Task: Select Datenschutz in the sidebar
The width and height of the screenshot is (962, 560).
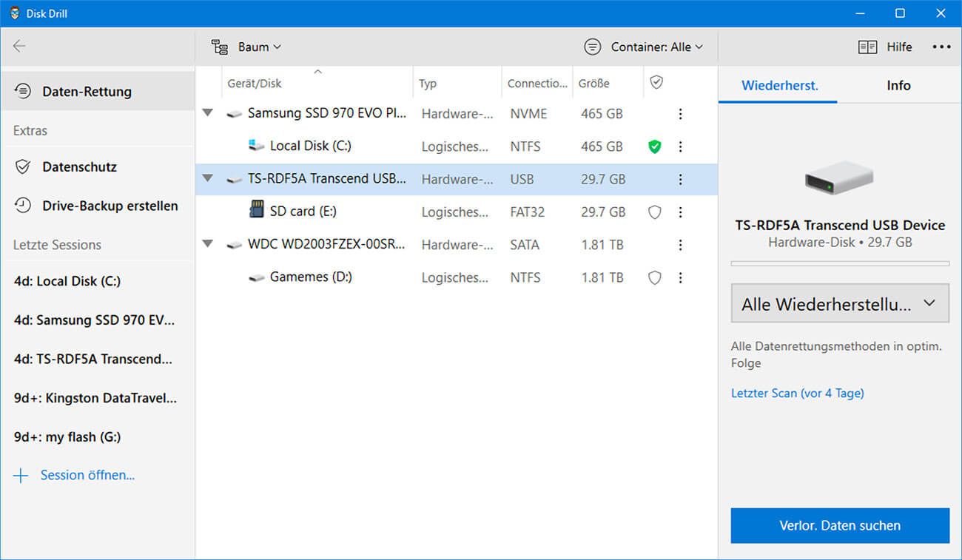Action: point(98,166)
